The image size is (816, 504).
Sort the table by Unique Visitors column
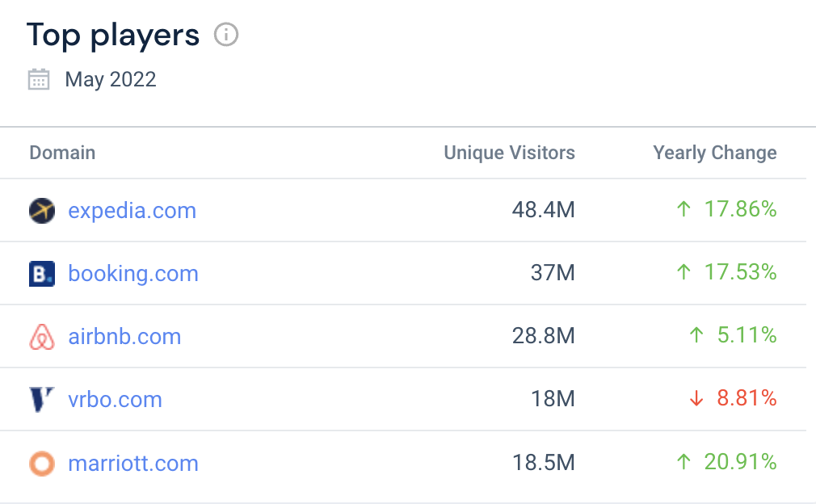[509, 153]
